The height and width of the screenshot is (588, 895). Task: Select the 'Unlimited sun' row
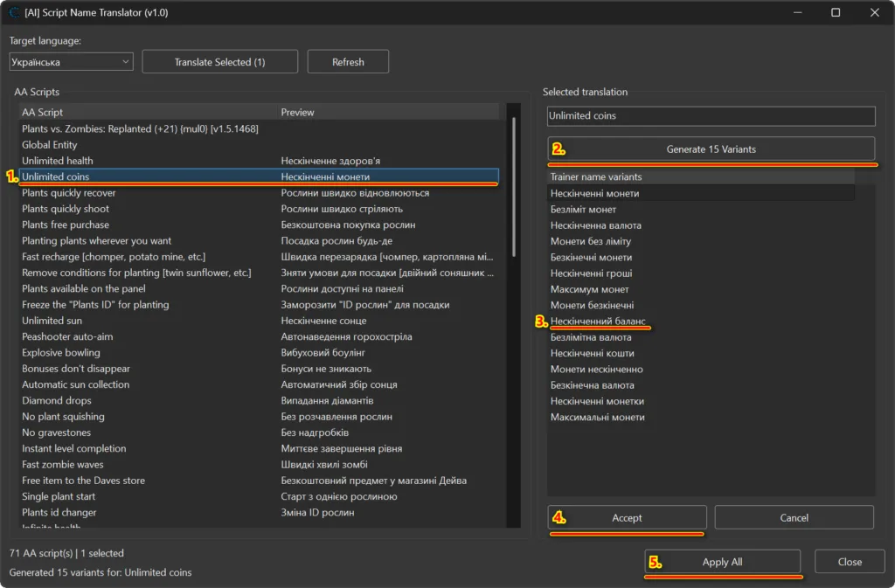[x=259, y=321]
